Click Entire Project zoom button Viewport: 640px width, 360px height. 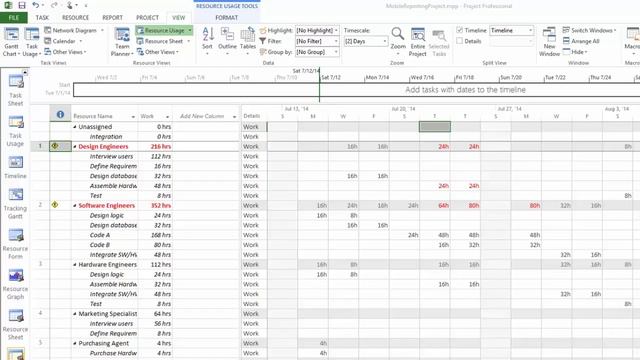pyautogui.click(x=418, y=42)
